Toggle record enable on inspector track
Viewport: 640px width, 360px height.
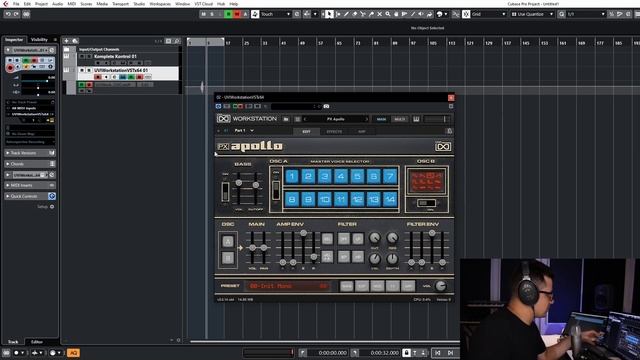tap(10, 68)
